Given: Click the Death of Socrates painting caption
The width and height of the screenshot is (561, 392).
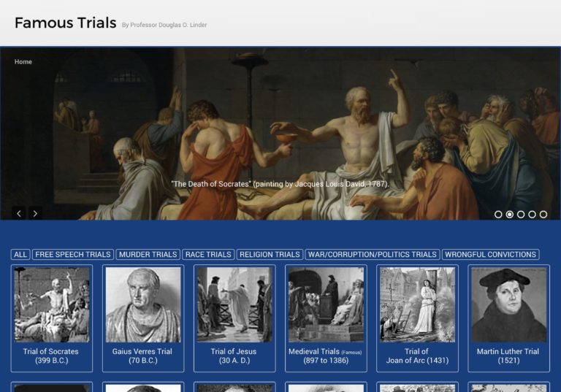Looking at the screenshot, I should (280, 184).
